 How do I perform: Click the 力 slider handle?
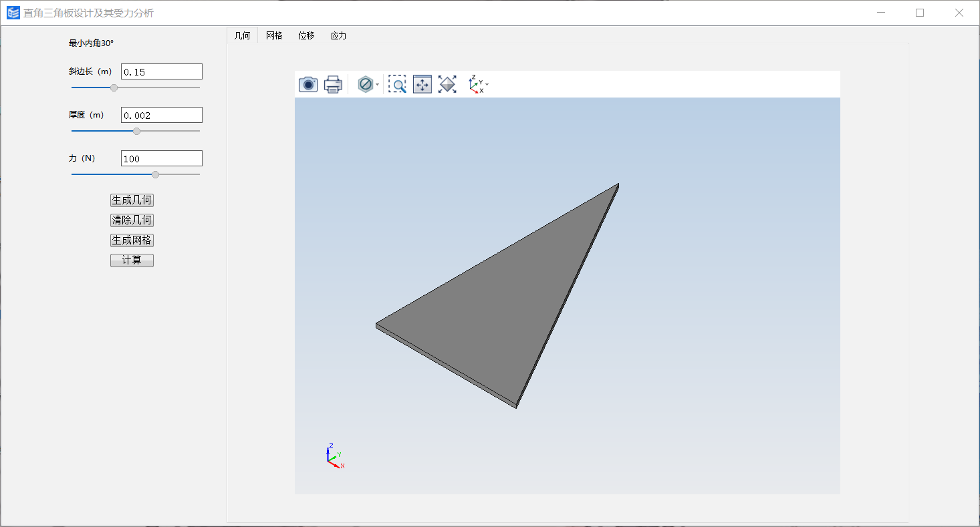pyautogui.click(x=156, y=174)
